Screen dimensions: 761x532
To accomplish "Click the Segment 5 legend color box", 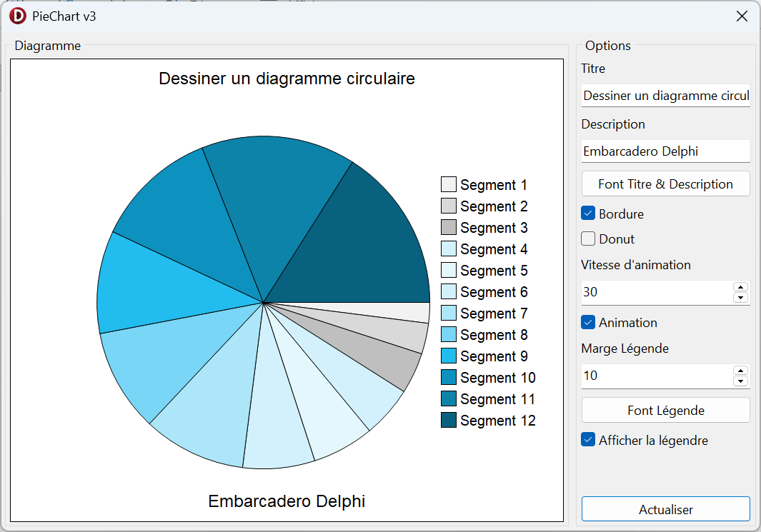I will click(449, 270).
